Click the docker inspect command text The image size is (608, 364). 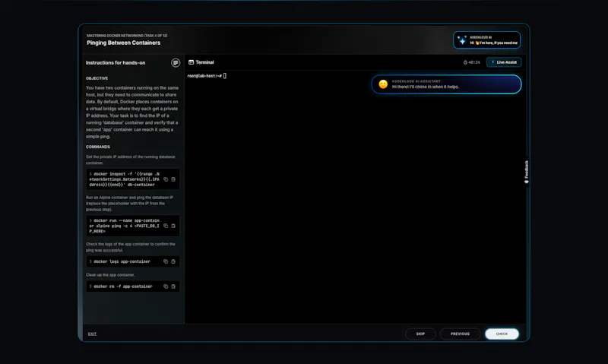click(125, 179)
